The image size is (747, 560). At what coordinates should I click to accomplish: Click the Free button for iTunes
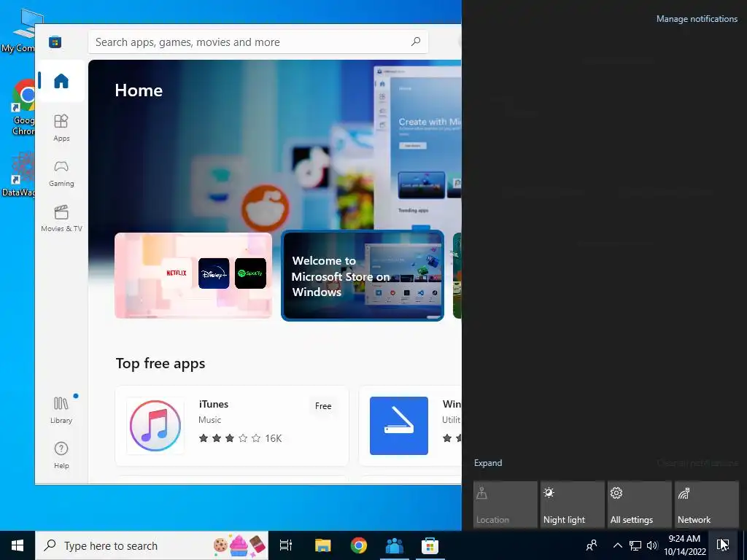(x=323, y=406)
